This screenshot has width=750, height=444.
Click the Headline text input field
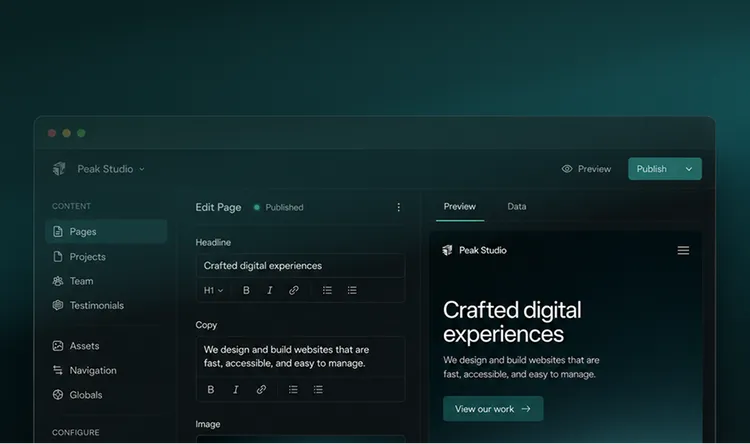tap(300, 266)
